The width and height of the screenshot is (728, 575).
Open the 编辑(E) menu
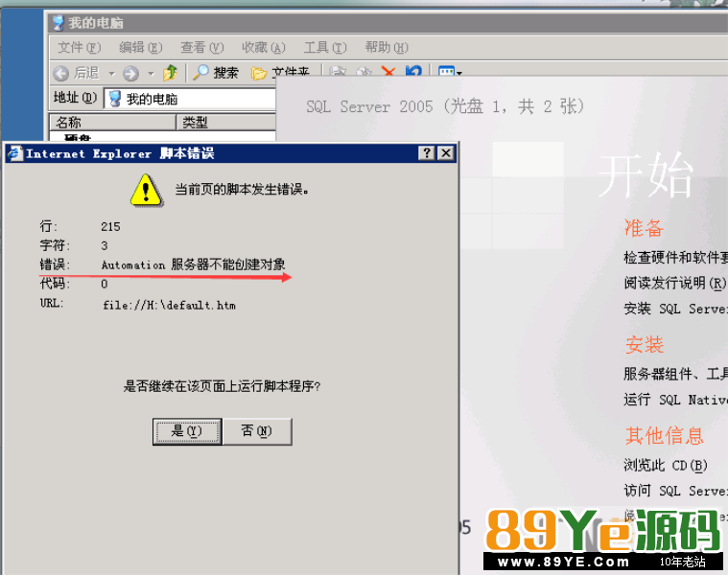[141, 47]
